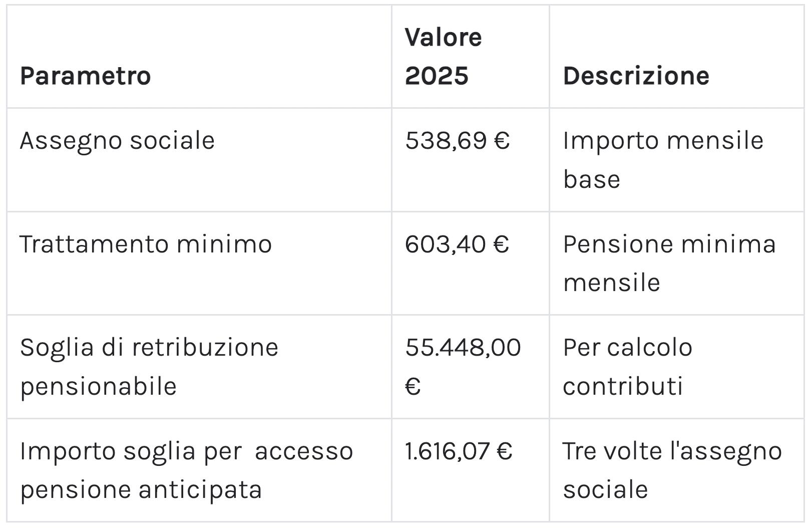
Task: Select the Tre volte l'assegno sociale description
Action: [672, 470]
